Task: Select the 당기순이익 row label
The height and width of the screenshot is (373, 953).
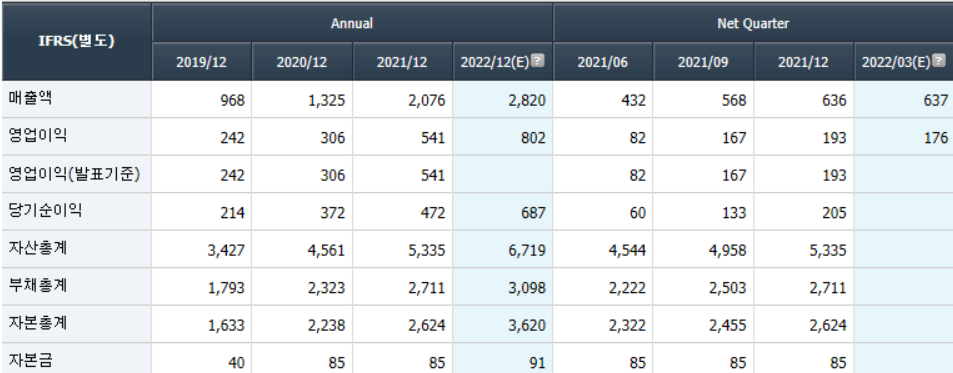Action: tap(45, 211)
